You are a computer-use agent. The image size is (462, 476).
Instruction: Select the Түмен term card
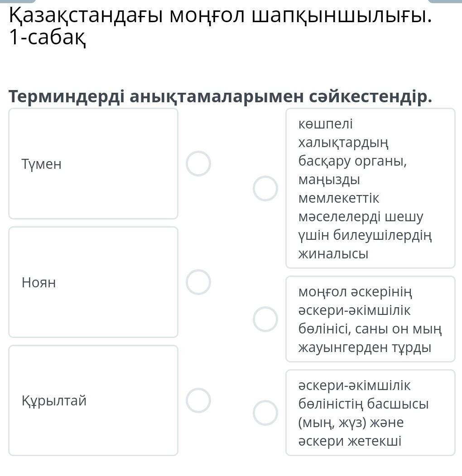point(93,164)
